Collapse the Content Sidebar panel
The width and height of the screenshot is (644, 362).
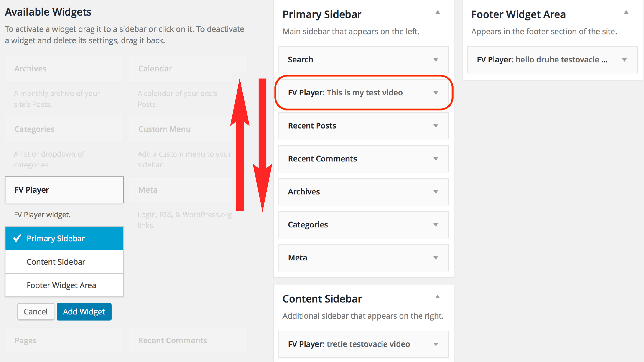pos(437,297)
